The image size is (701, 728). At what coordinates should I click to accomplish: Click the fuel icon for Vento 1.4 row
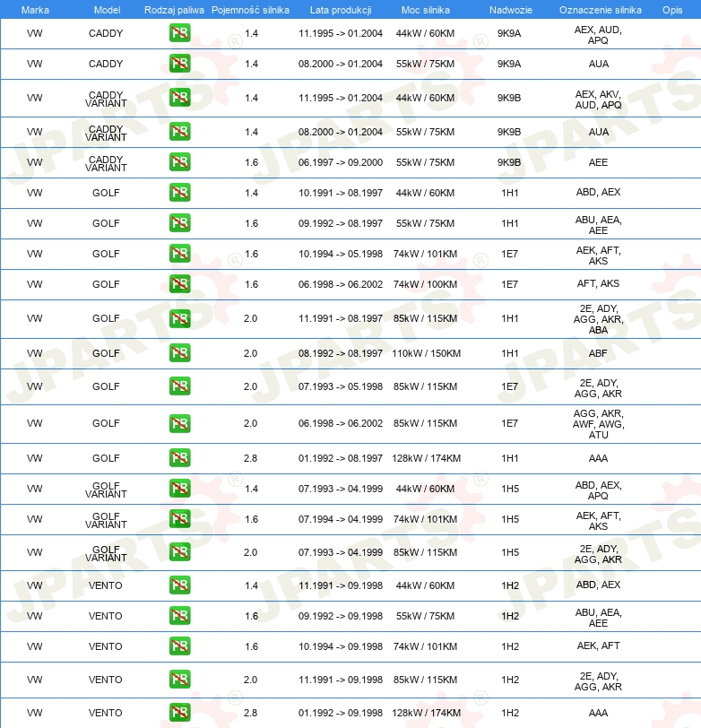[x=179, y=585]
